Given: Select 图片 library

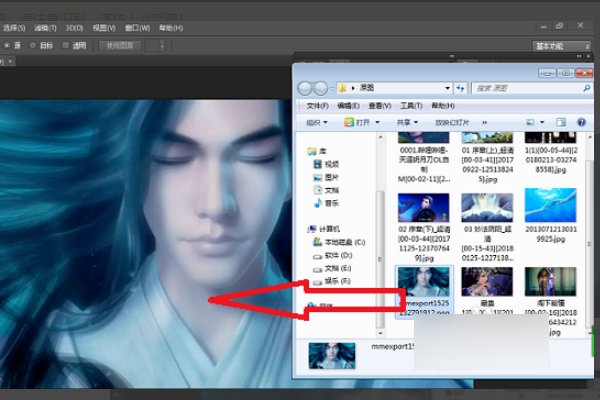Looking at the screenshot, I should (326, 177).
